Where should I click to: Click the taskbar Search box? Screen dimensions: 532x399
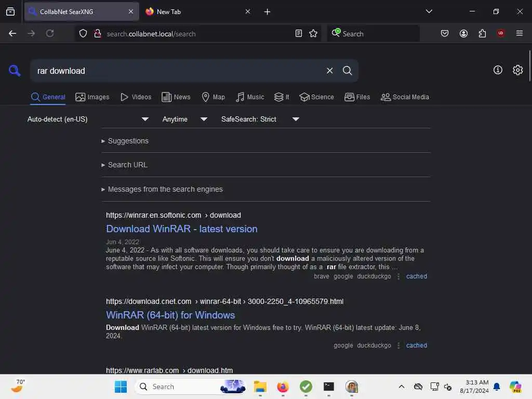pos(191,387)
